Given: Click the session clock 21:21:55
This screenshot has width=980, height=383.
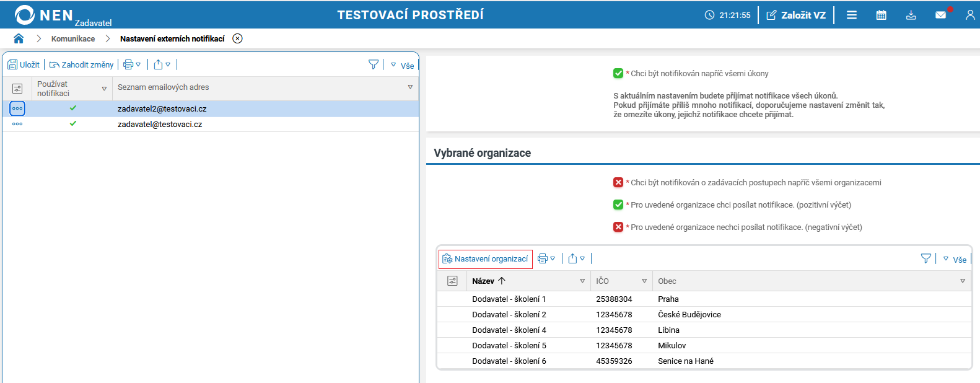Looking at the screenshot, I should (x=728, y=15).
